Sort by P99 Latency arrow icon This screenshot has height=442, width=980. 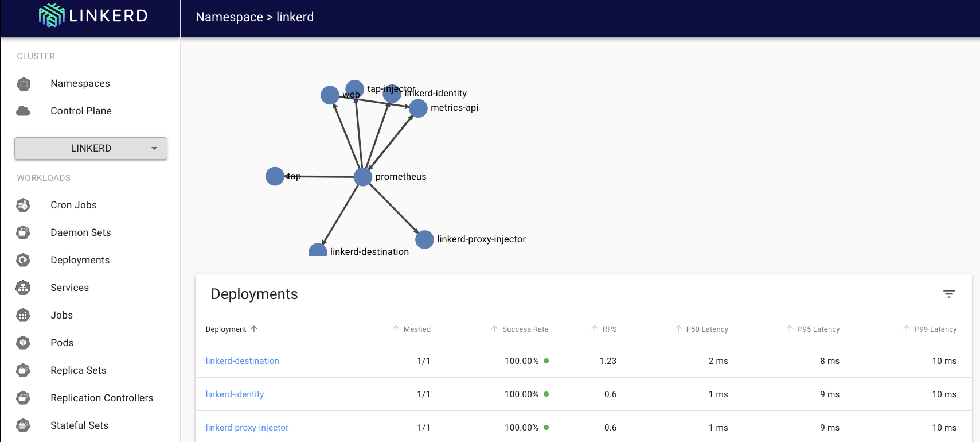click(x=907, y=329)
